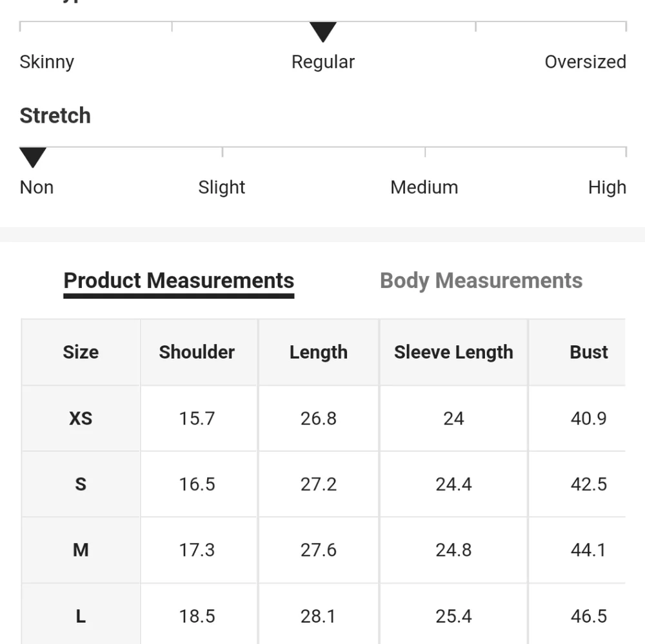Select the M size row label

coord(81,550)
